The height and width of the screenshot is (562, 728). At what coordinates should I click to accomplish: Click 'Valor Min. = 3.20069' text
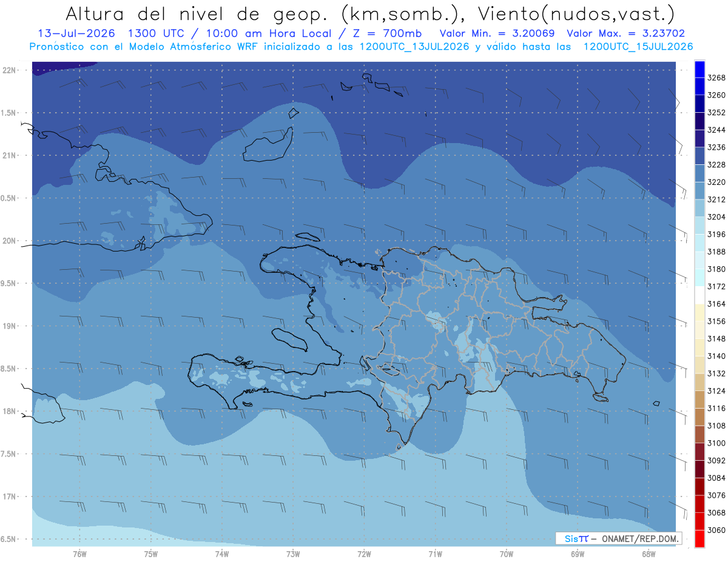497,34
